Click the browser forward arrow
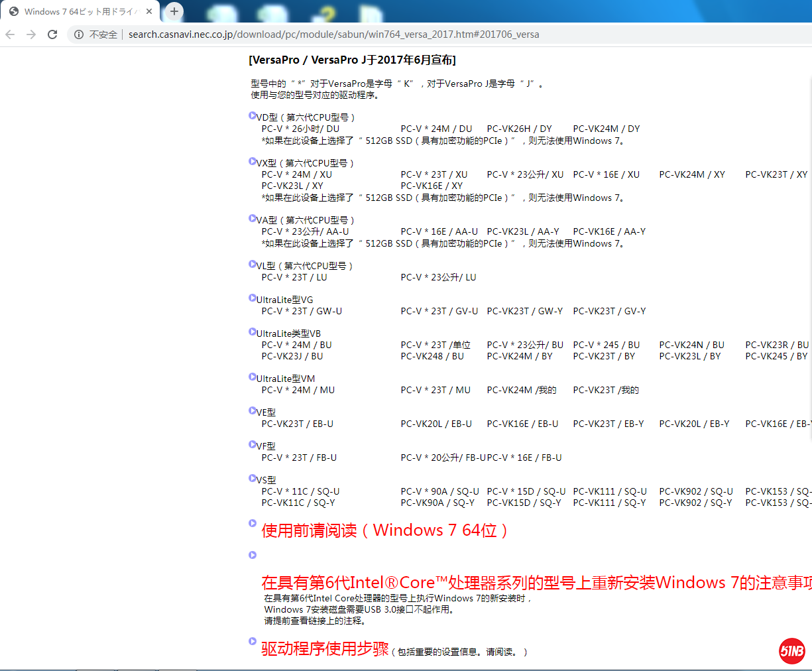The width and height of the screenshot is (812, 671). (31, 34)
